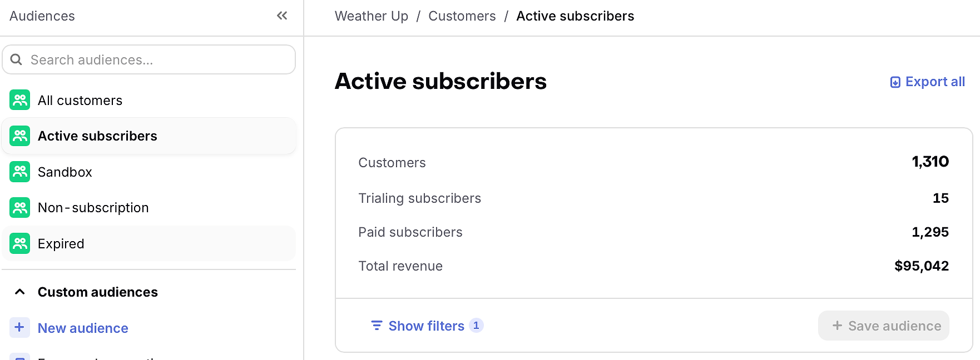This screenshot has height=360, width=980.
Task: Click the Save audience button
Action: [883, 326]
